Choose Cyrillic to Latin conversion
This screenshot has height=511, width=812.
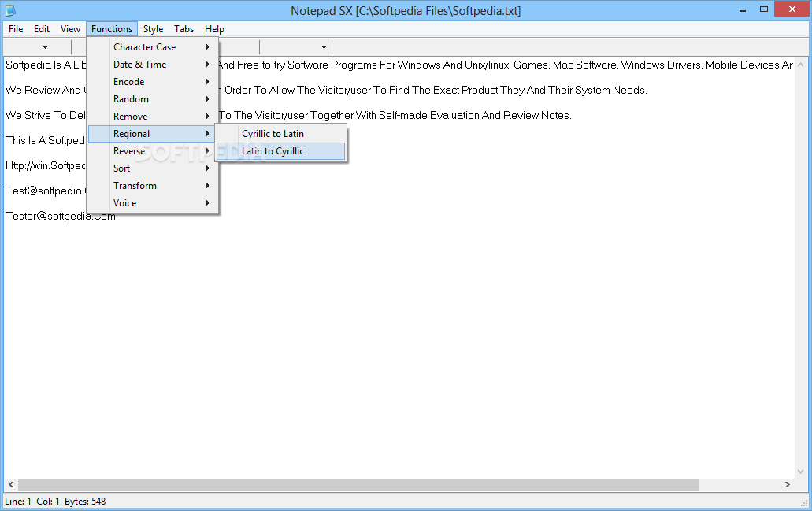point(280,134)
